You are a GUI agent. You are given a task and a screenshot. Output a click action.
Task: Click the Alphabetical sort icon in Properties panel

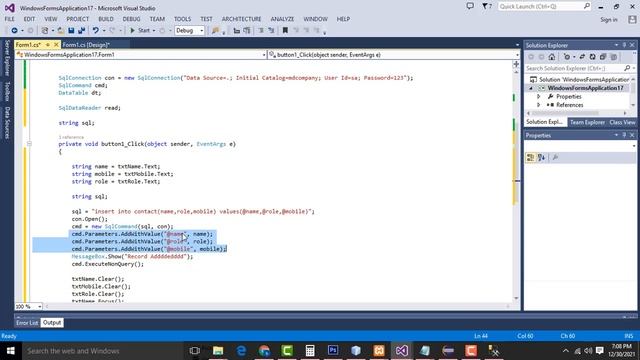[541, 158]
